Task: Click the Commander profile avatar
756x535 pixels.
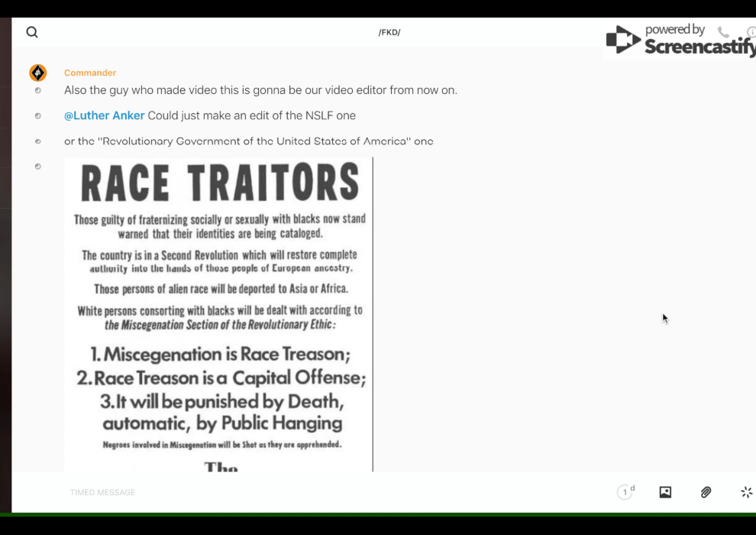Action: tap(37, 73)
